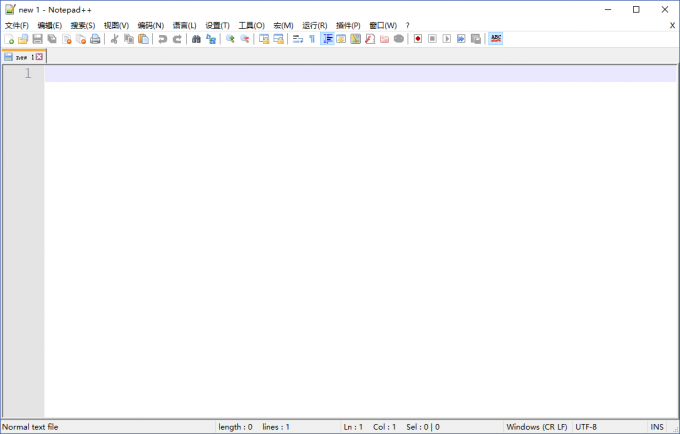Open the User Defined Language icon
This screenshot has width=680, height=434.
[341, 39]
